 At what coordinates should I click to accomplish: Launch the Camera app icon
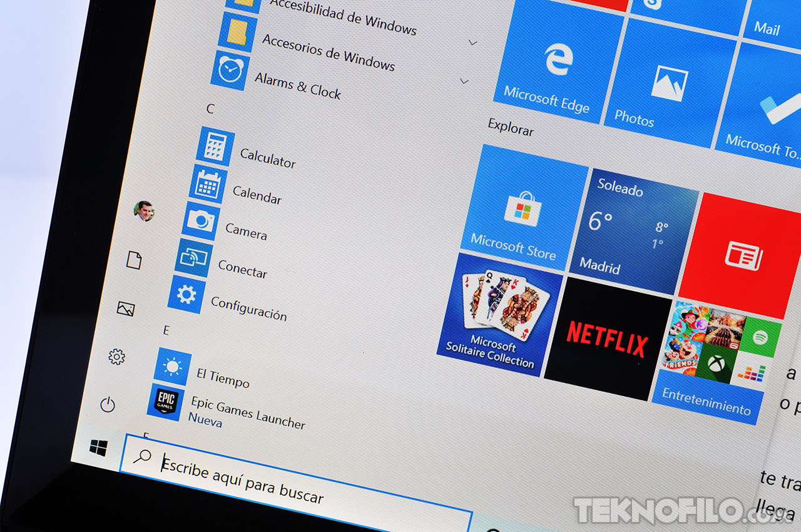tap(201, 221)
